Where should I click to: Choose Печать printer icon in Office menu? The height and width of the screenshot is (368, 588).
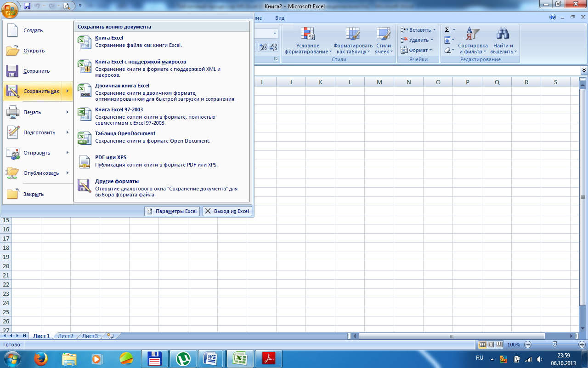tap(12, 112)
